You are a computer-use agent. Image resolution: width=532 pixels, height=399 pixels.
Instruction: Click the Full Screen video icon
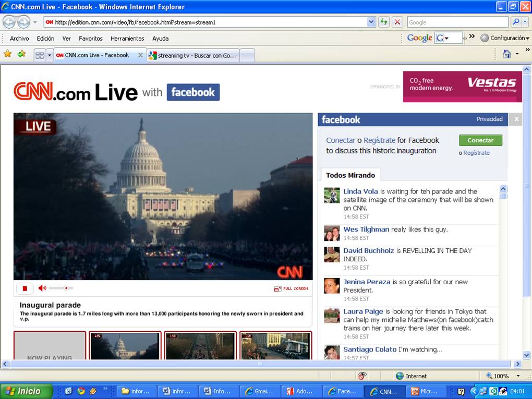(x=291, y=289)
